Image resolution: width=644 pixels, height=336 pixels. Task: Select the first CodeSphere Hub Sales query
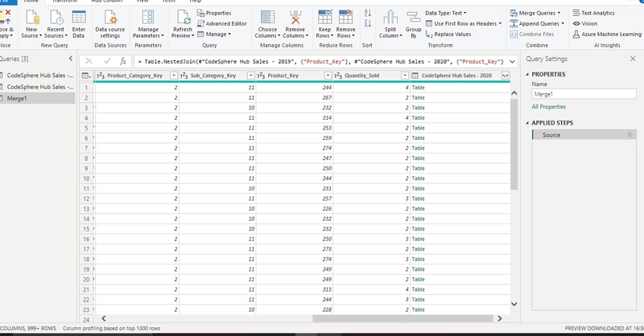coord(37,76)
